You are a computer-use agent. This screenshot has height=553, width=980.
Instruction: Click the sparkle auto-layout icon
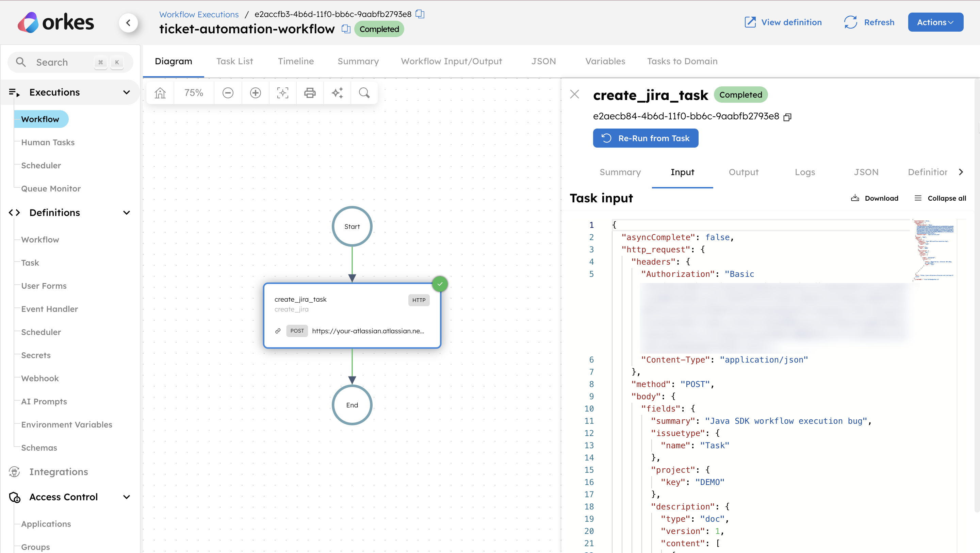(338, 93)
